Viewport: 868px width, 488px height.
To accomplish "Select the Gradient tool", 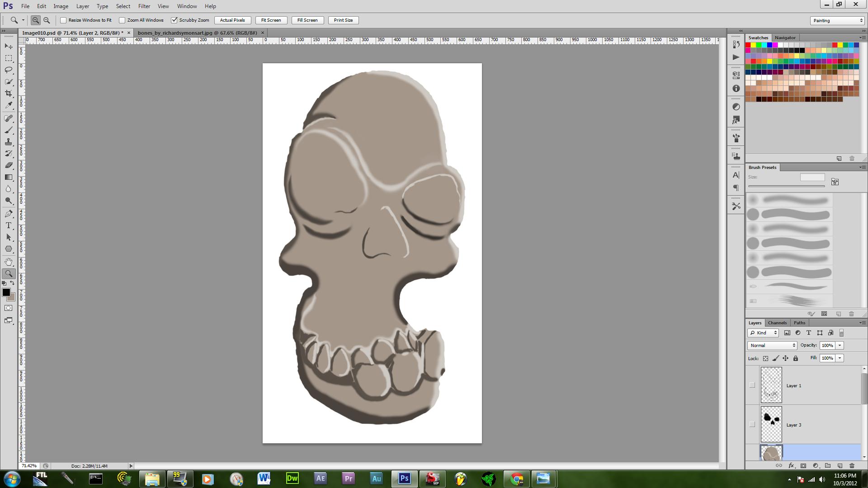I will coord(9,177).
